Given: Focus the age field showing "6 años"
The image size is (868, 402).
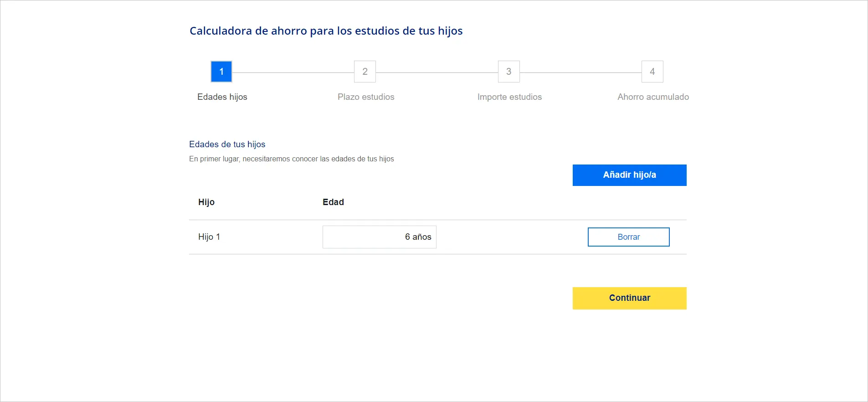Looking at the screenshot, I should [x=379, y=237].
